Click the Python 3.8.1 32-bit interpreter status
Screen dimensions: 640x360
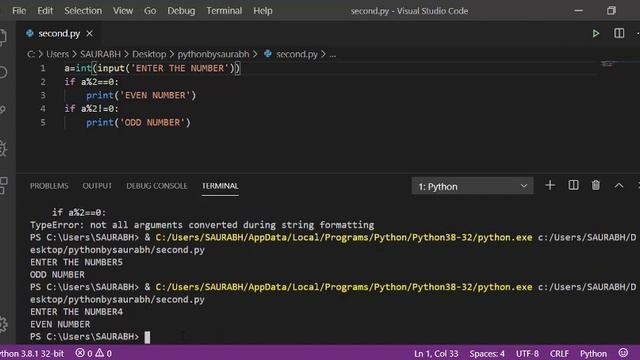click(x=32, y=353)
